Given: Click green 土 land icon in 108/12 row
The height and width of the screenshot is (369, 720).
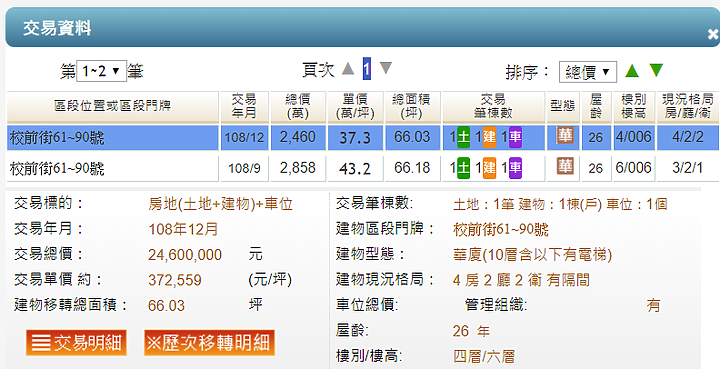Looking at the screenshot, I should tap(463, 138).
